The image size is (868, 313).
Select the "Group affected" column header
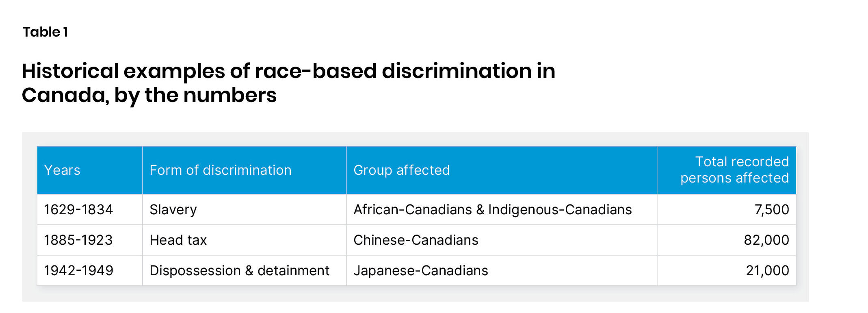click(402, 170)
